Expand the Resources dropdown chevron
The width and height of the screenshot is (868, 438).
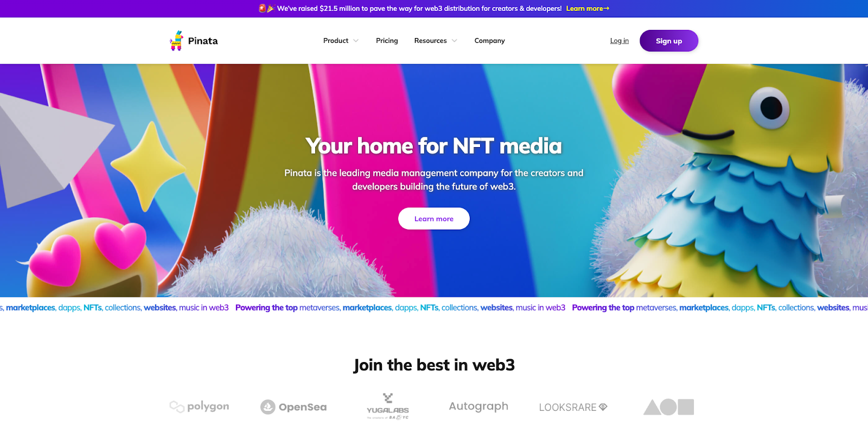[455, 41]
